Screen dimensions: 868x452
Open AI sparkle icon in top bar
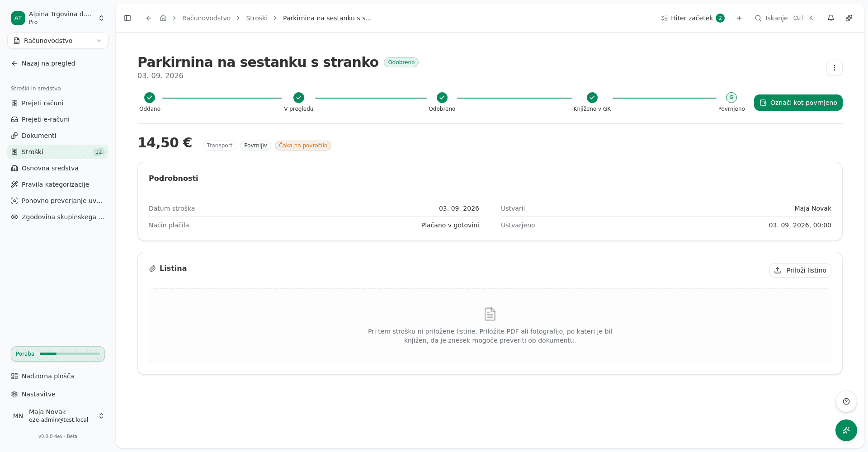click(x=849, y=18)
